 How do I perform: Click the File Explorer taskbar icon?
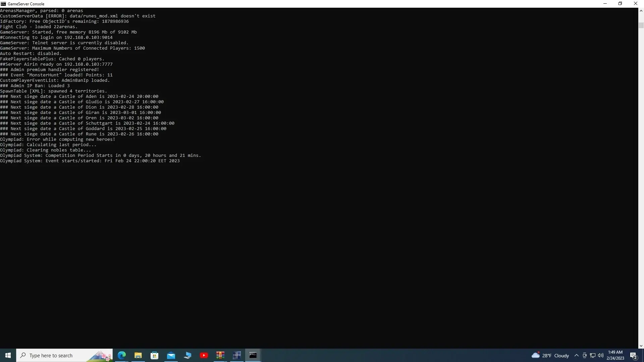(x=138, y=355)
